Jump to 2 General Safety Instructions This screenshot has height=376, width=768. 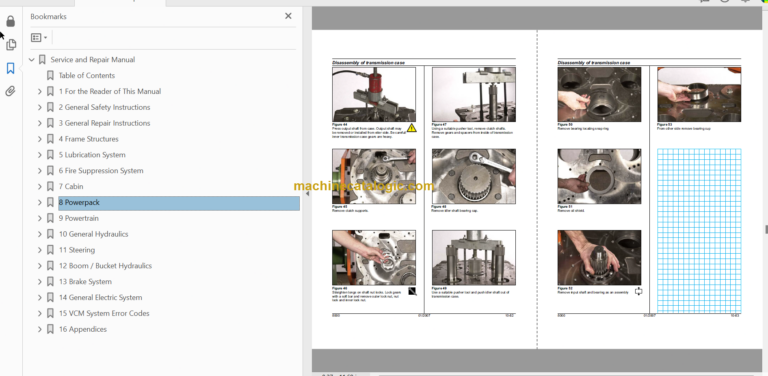104,107
